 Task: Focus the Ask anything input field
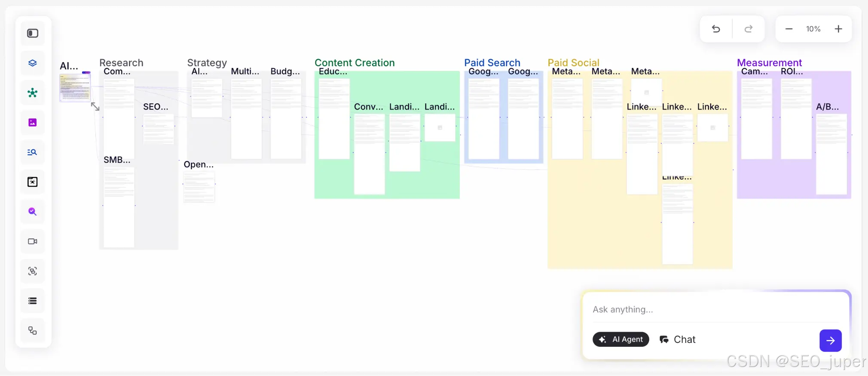(x=715, y=309)
